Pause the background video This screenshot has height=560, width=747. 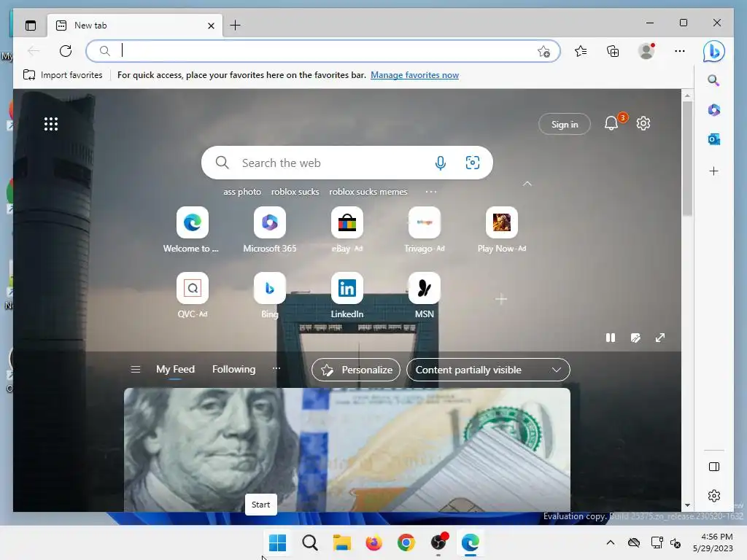tap(611, 338)
